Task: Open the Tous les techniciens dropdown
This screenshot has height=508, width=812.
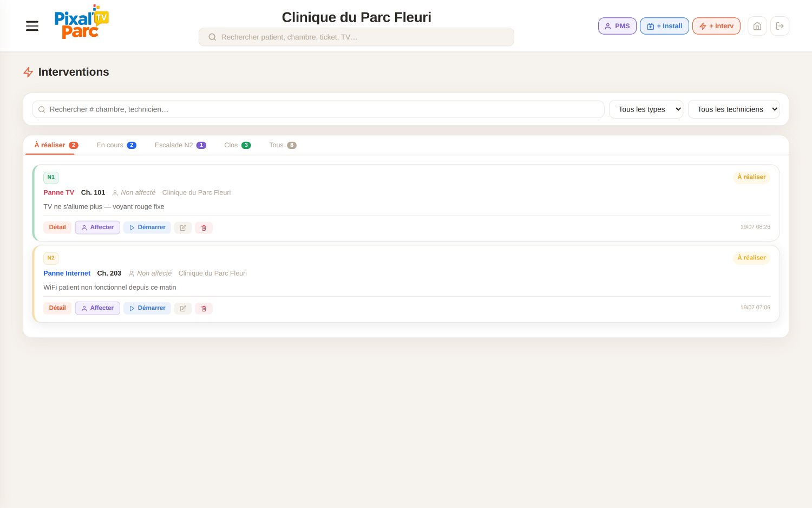Action: [734, 109]
